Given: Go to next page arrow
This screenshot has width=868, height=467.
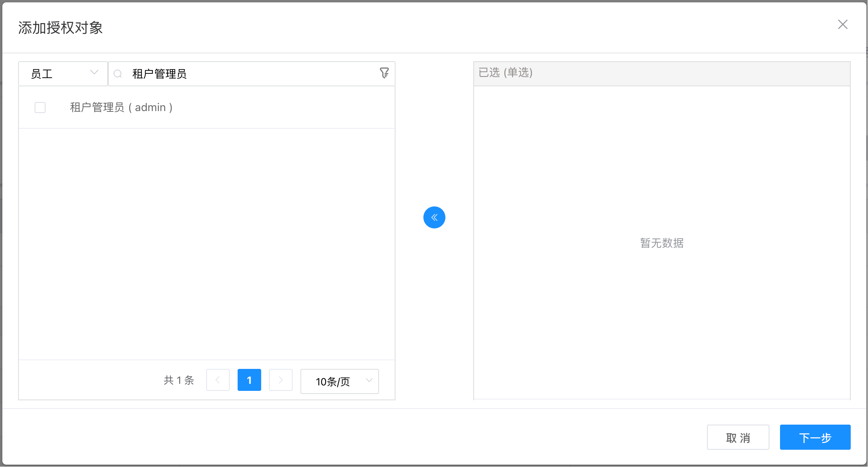Looking at the screenshot, I should pos(280,380).
